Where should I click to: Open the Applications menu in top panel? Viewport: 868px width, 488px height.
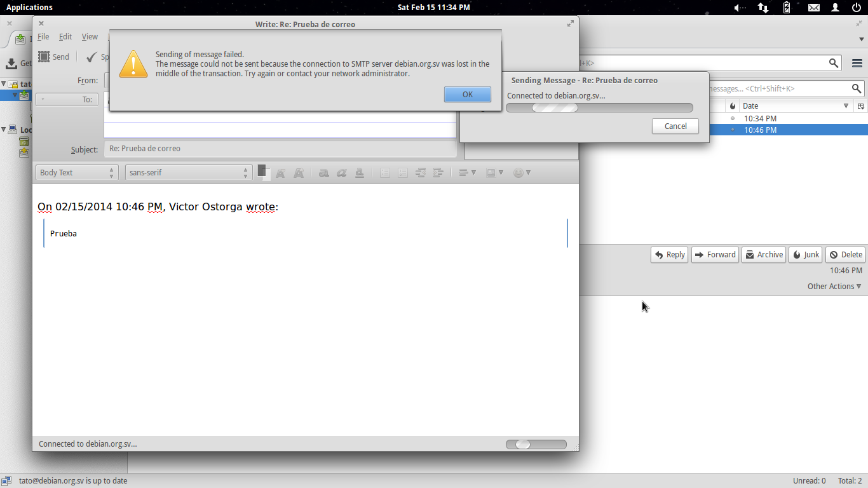tap(29, 8)
